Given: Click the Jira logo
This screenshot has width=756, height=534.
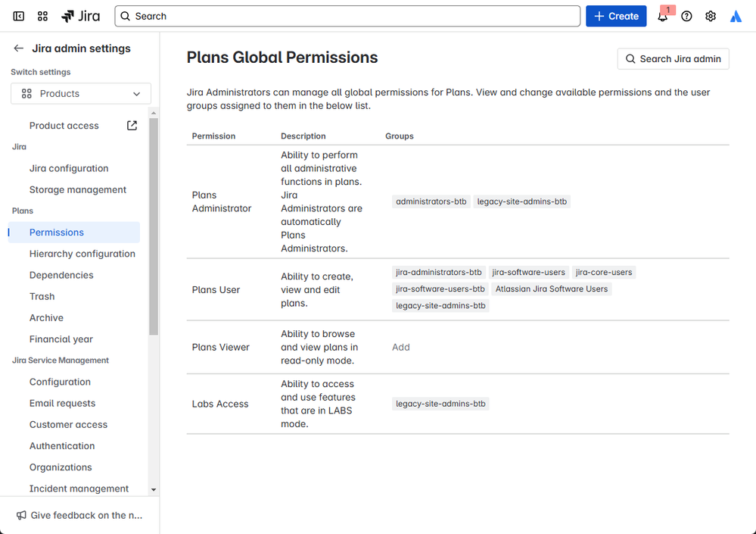Looking at the screenshot, I should [x=80, y=16].
